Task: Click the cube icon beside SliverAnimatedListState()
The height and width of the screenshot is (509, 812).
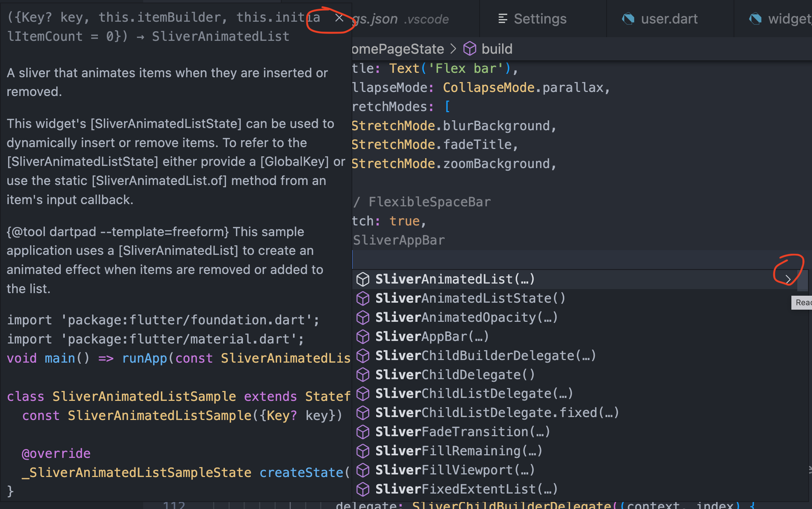Action: 363,299
